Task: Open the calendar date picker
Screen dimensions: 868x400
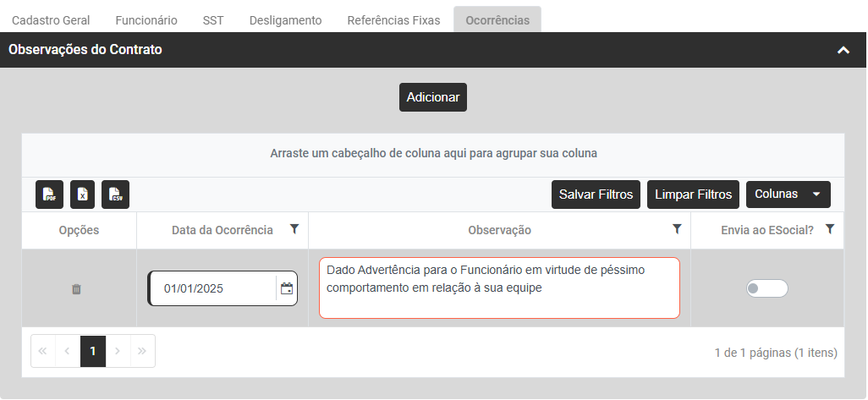Action: [287, 288]
